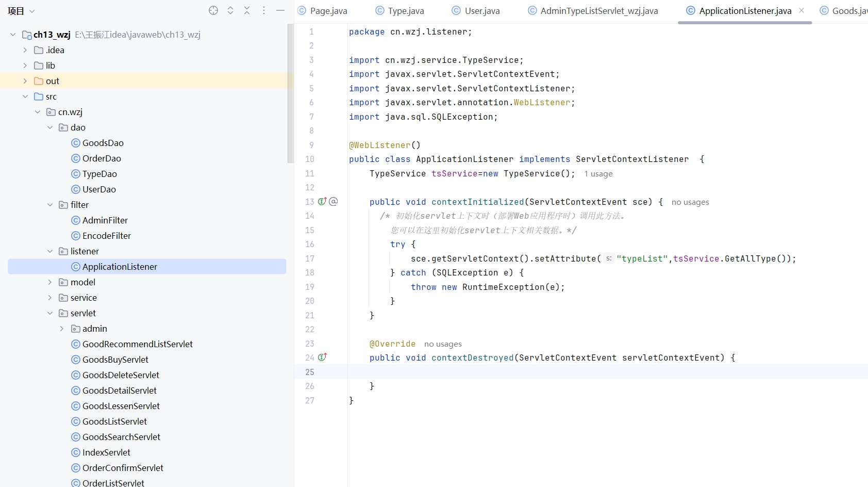Screen dimensions: 868x487
Task: Click the Expand All icon in project panel
Action: (x=230, y=10)
